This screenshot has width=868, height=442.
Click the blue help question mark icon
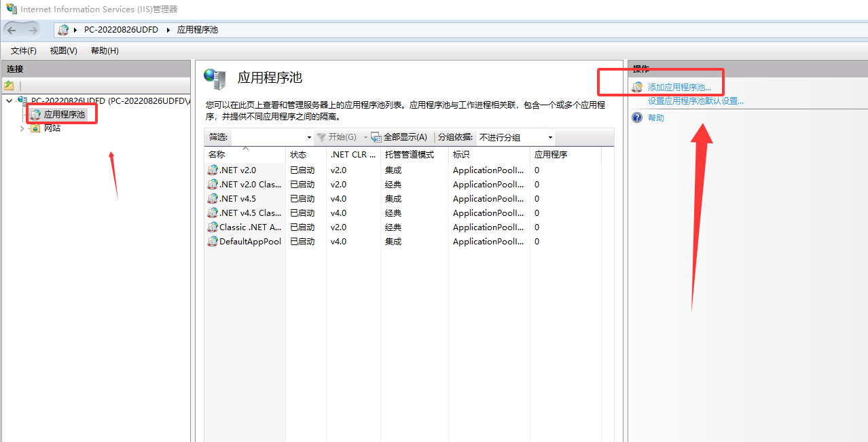coord(637,117)
